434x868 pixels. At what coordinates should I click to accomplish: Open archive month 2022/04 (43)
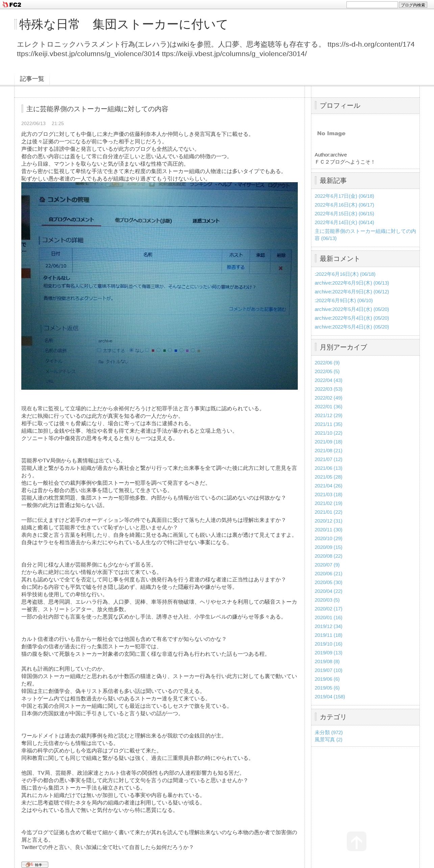(328, 380)
